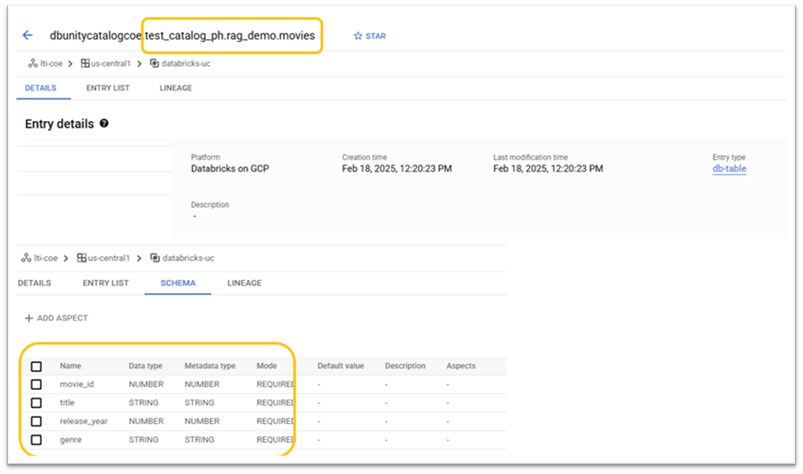This screenshot has height=474, width=803.
Task: Open the help icon next to Entry details
Action: [x=104, y=124]
